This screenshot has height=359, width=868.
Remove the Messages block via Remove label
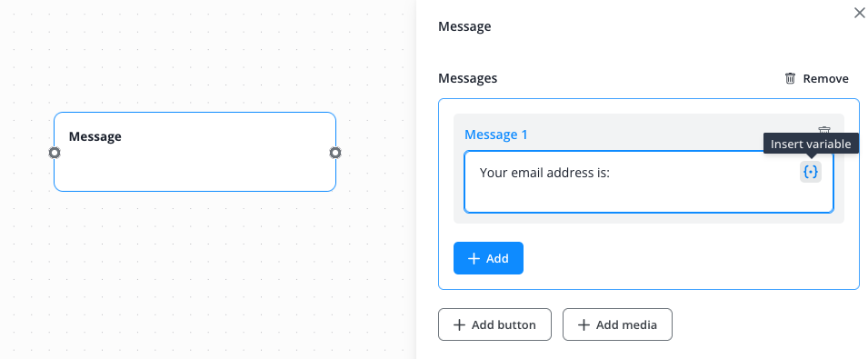click(825, 78)
